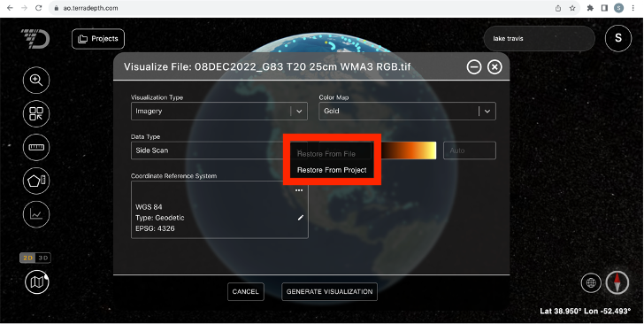Open the Projects button

pyautogui.click(x=98, y=39)
